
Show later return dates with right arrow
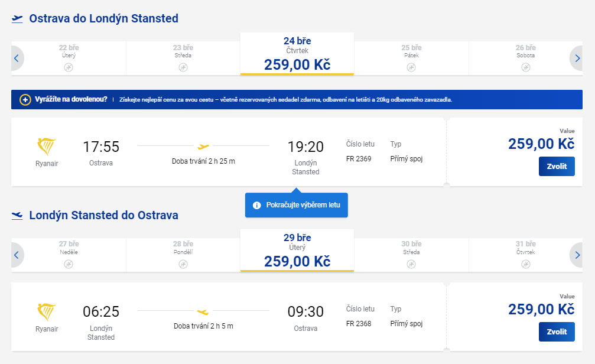[x=577, y=255]
